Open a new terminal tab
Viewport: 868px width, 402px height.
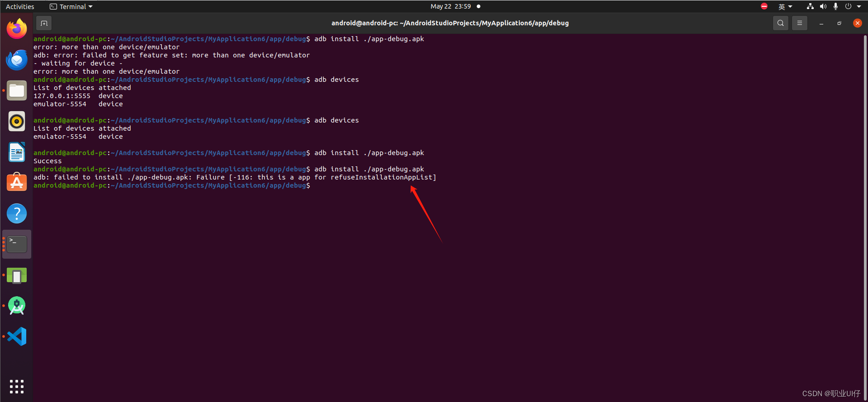coord(44,23)
